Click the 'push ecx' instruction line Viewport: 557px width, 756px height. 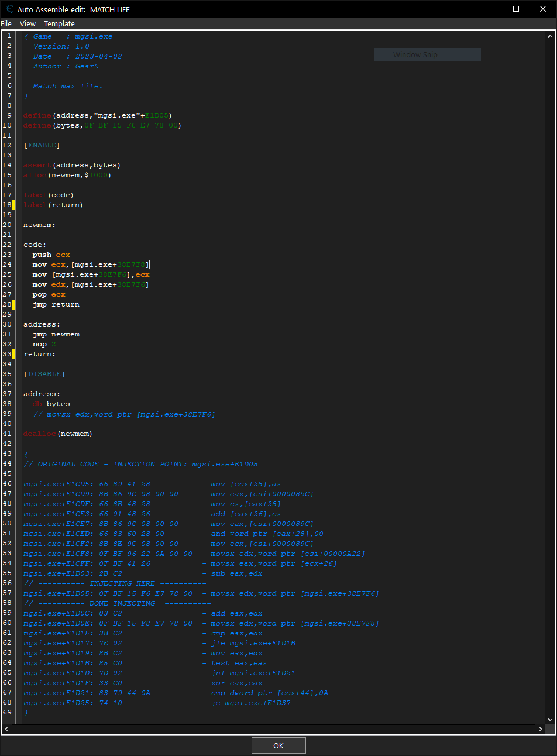51,255
